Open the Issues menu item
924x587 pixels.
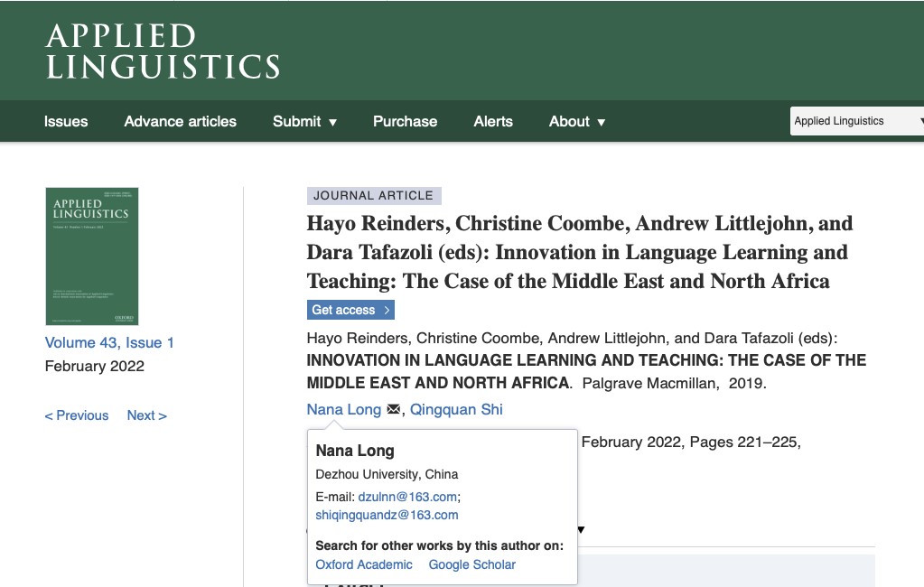tap(66, 122)
